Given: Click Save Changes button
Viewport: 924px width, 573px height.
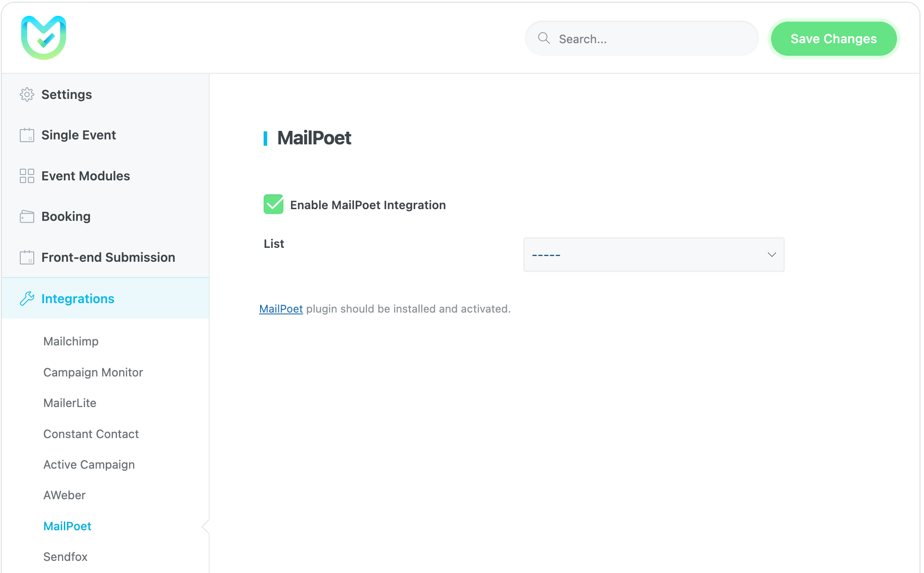Looking at the screenshot, I should (833, 39).
